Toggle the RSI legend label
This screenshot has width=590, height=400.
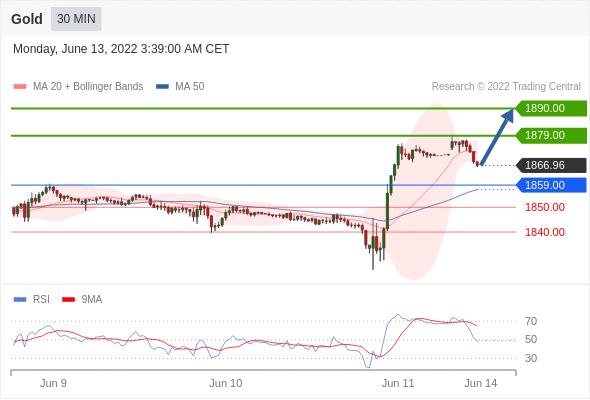pyautogui.click(x=41, y=300)
